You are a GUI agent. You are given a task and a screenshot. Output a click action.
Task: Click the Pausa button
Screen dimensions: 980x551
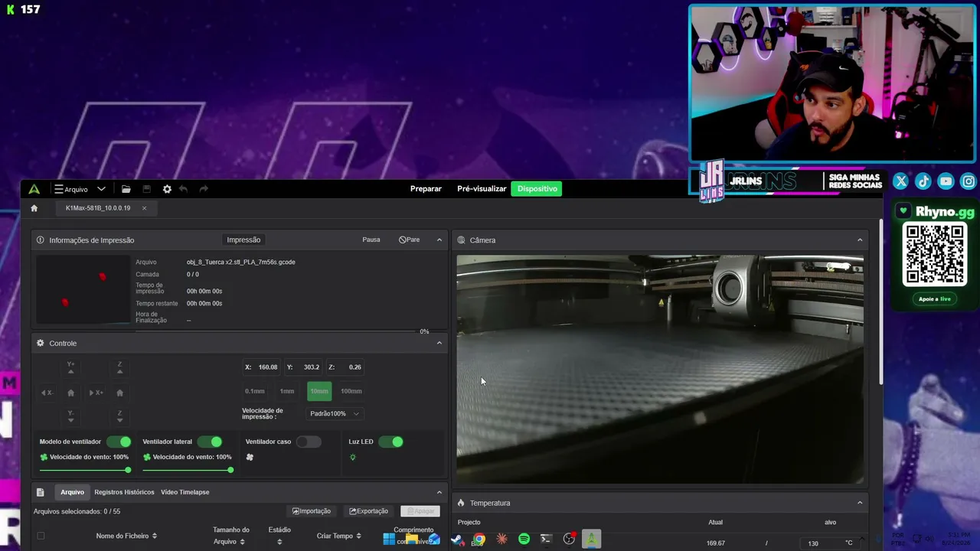point(371,240)
